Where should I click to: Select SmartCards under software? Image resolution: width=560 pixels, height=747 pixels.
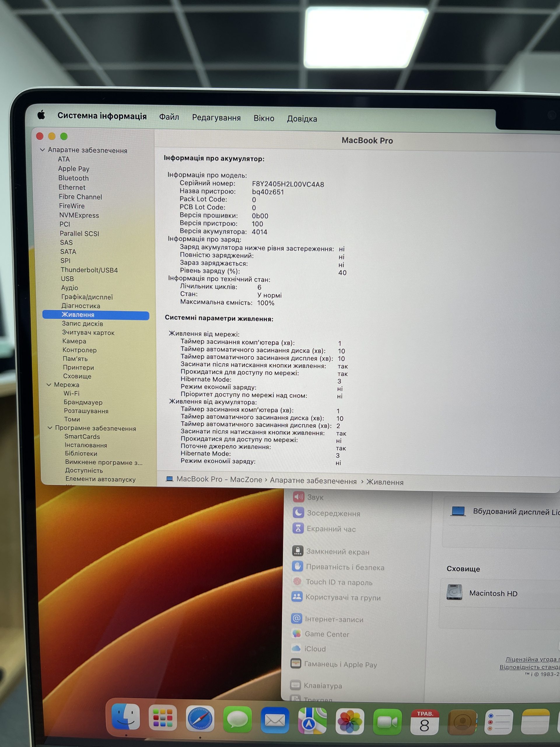click(x=82, y=436)
